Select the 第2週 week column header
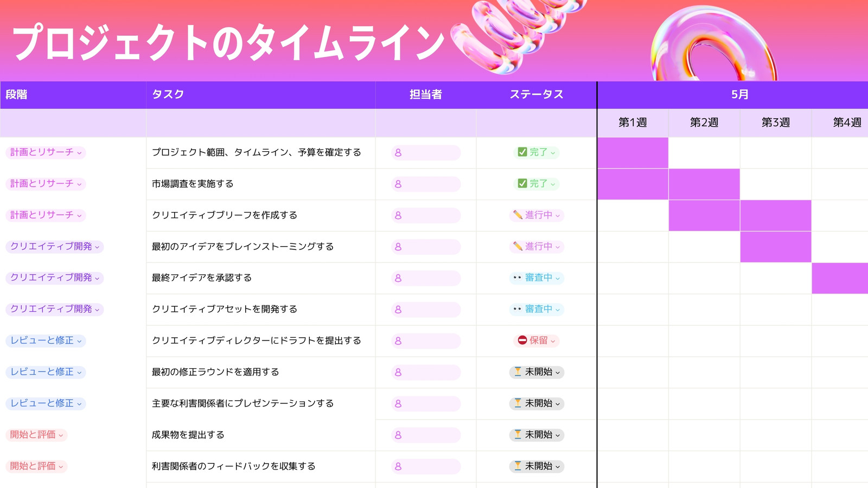The height and width of the screenshot is (488, 868). click(704, 123)
